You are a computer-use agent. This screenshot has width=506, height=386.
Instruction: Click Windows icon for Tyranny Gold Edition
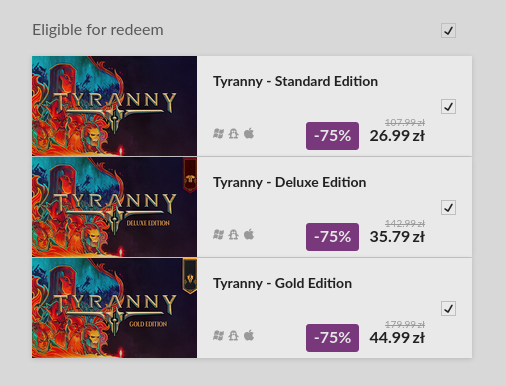(x=218, y=336)
